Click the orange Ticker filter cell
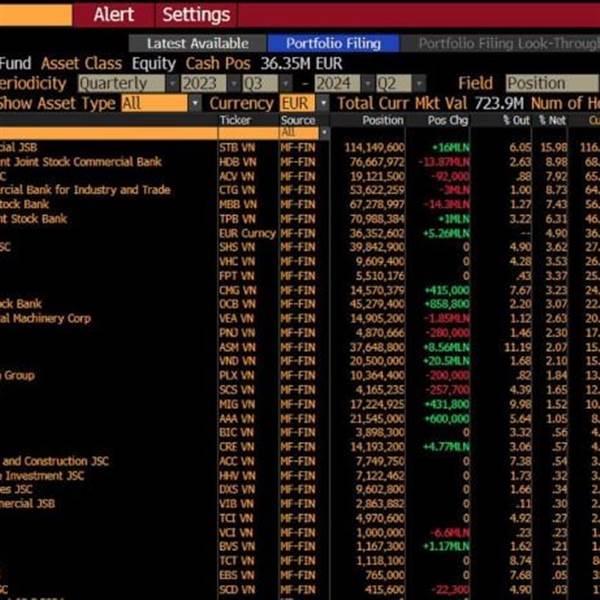The width and height of the screenshot is (600, 600). coord(249,133)
